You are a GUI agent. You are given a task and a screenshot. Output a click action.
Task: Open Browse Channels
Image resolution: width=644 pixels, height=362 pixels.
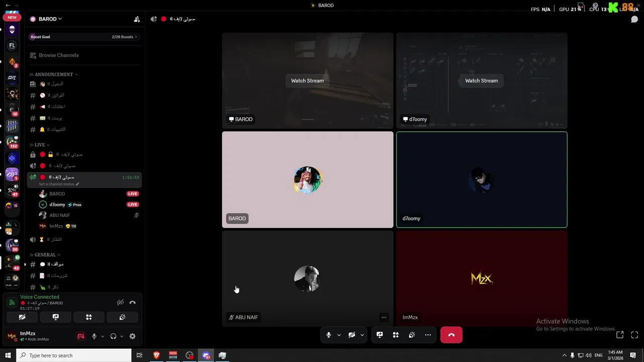coord(84,55)
